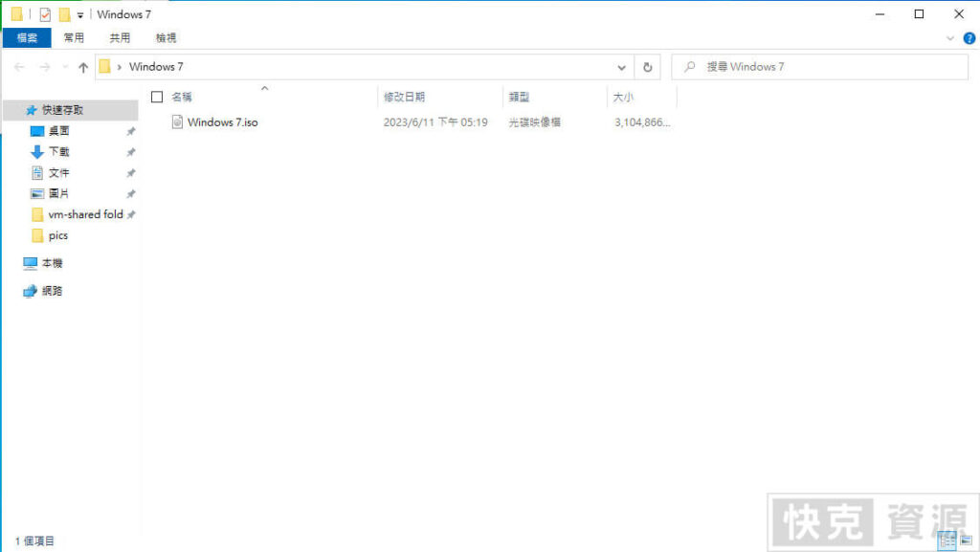Expand the ribbon with the chevron
This screenshot has height=552, width=980.
coord(950,38)
